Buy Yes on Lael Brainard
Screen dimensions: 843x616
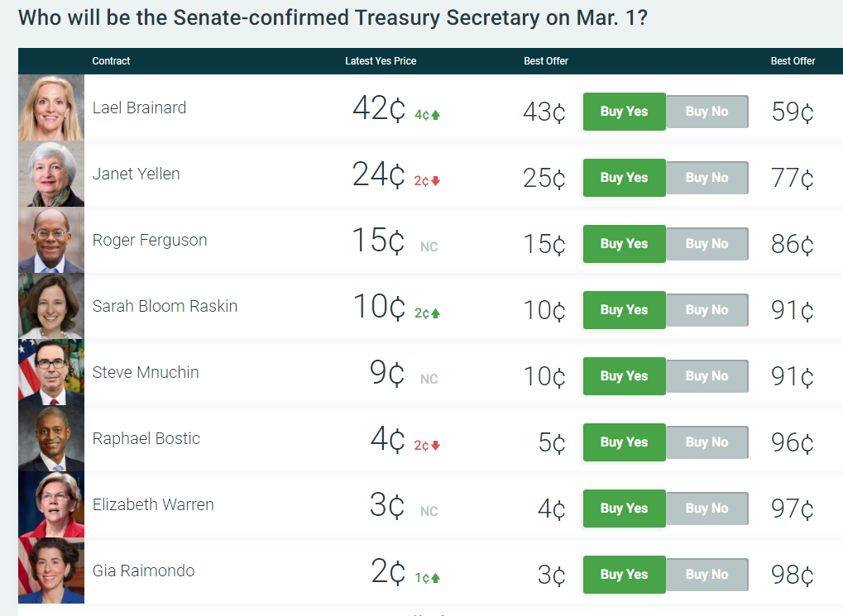[624, 112]
